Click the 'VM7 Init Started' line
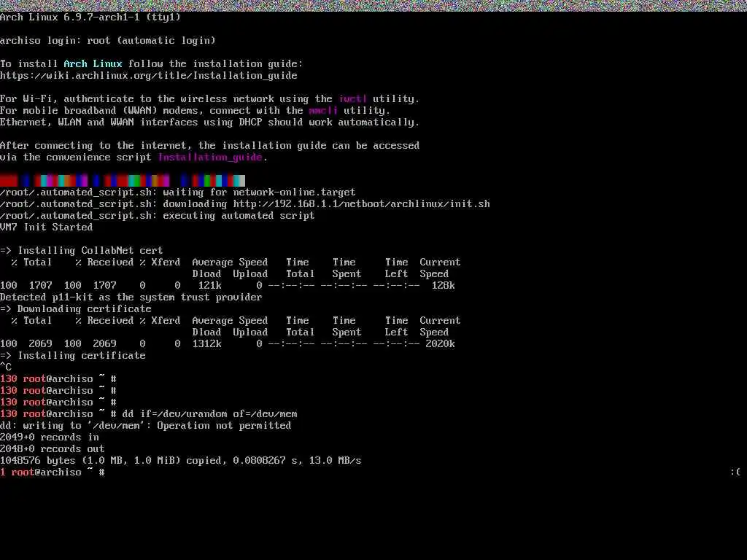Screen dimensions: 747x560 click(x=46, y=227)
